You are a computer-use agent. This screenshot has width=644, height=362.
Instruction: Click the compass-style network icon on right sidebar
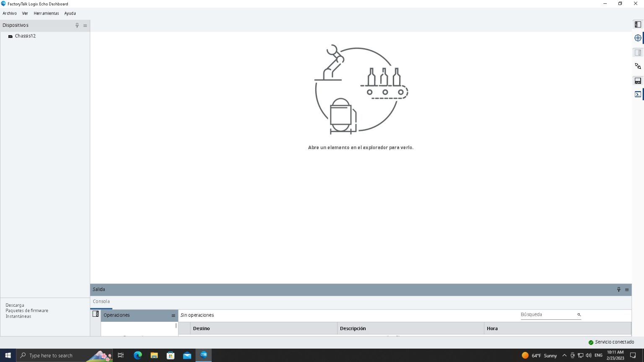[x=638, y=38]
